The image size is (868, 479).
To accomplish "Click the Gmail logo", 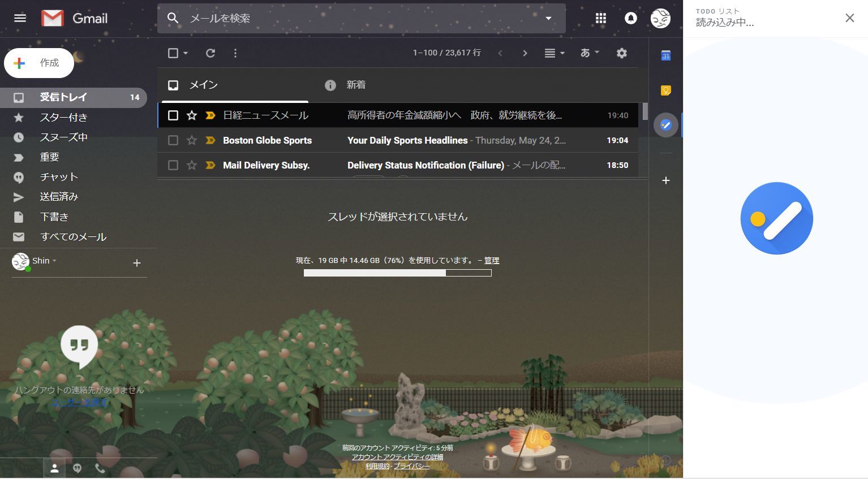I will (x=75, y=18).
